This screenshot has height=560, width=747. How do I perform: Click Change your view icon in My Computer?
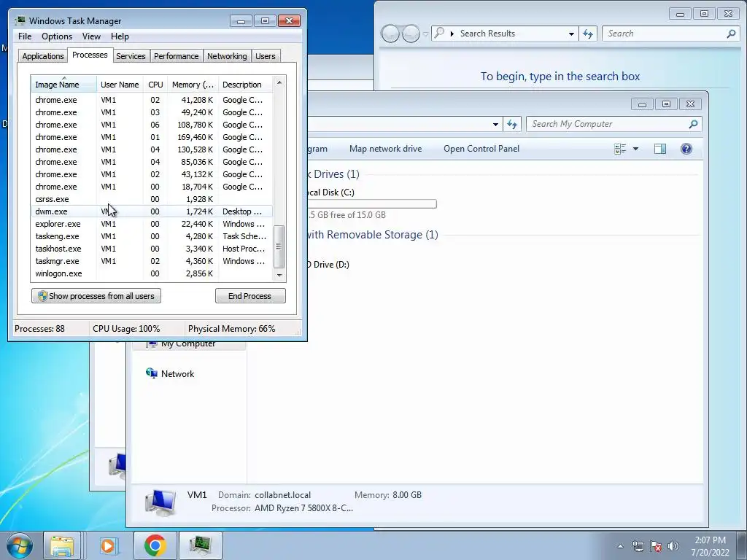[x=620, y=149]
